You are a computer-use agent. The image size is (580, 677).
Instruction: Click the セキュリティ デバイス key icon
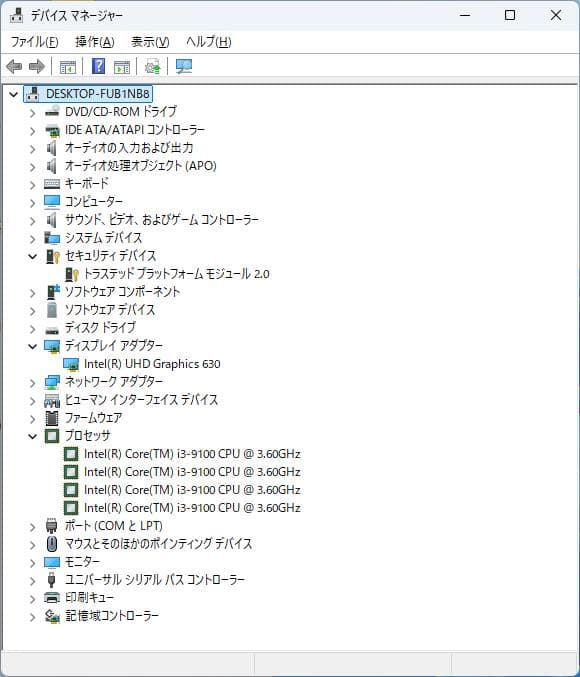pos(53,256)
